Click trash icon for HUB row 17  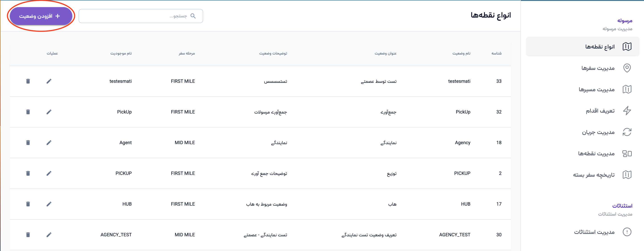click(28, 204)
